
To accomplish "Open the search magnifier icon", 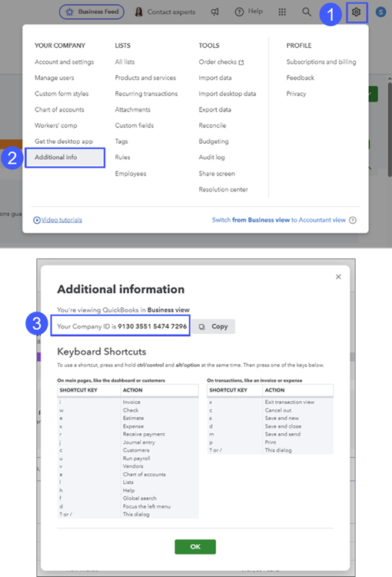I will 307,12.
